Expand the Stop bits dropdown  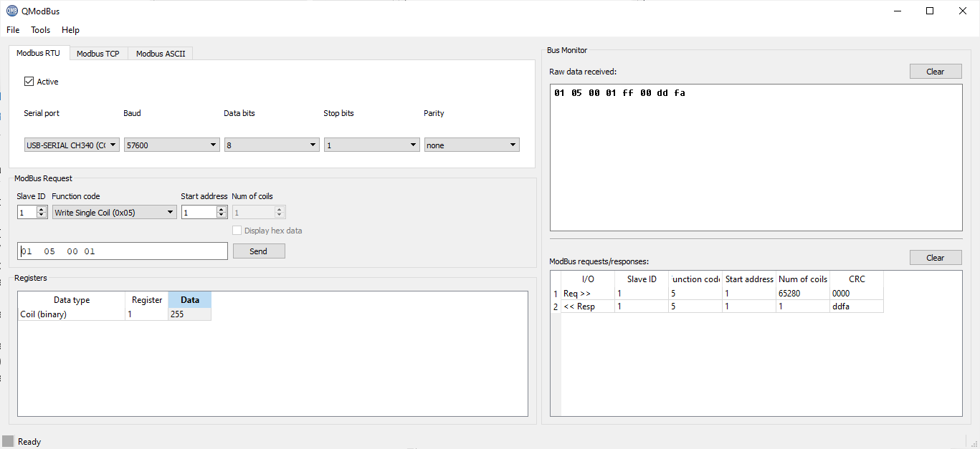coord(371,145)
